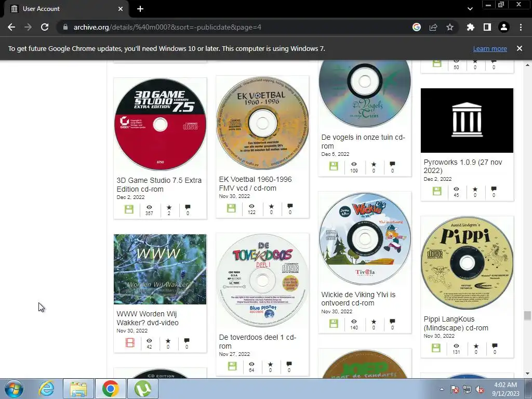Open De toverdoos deel 1 cd-rom title
This screenshot has width=532, height=399.
tap(258, 342)
